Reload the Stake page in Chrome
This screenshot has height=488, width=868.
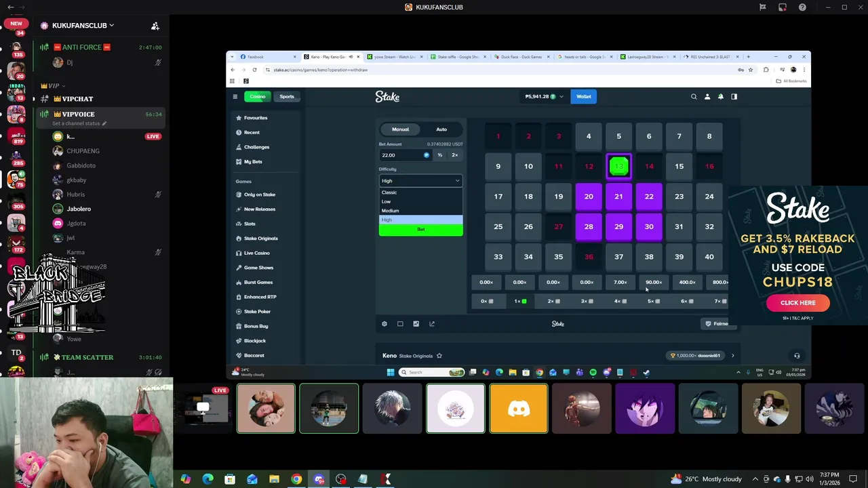click(x=254, y=70)
